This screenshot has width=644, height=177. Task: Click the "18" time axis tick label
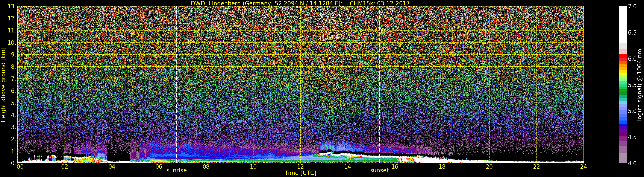[442, 167]
